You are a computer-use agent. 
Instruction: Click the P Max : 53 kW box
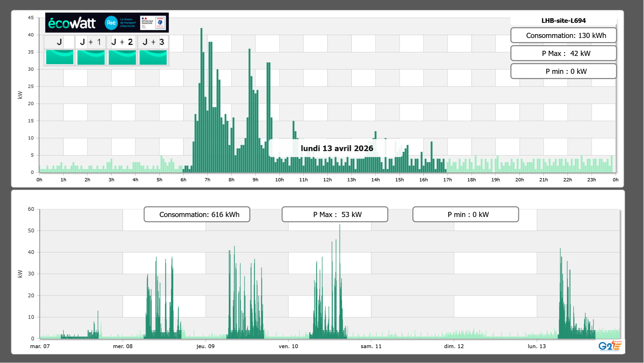coord(335,214)
